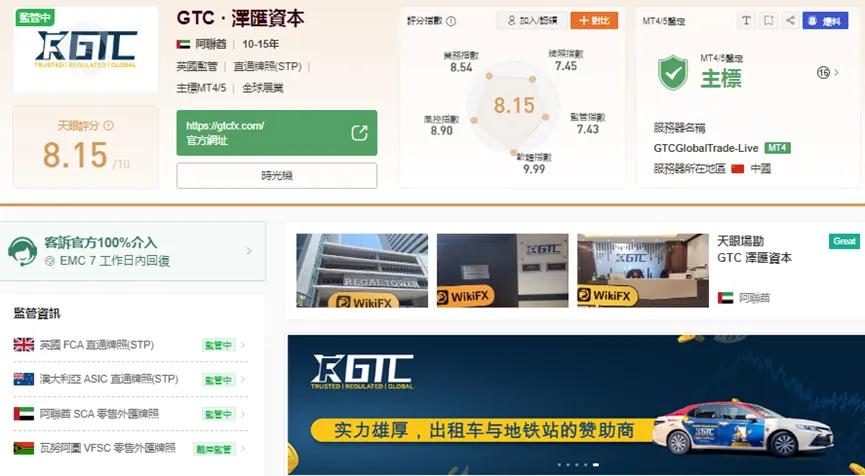Click the 監管資訊 heading

pyautogui.click(x=37, y=314)
